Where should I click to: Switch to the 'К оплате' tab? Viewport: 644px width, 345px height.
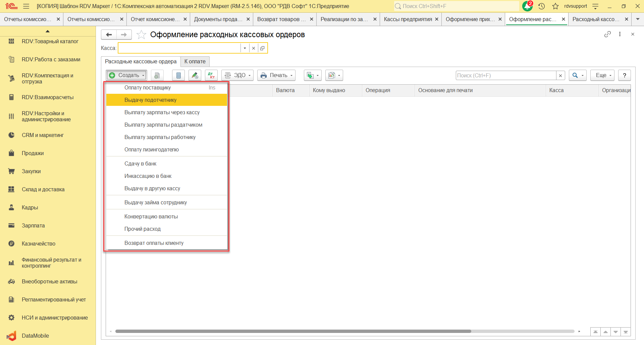[195, 61]
